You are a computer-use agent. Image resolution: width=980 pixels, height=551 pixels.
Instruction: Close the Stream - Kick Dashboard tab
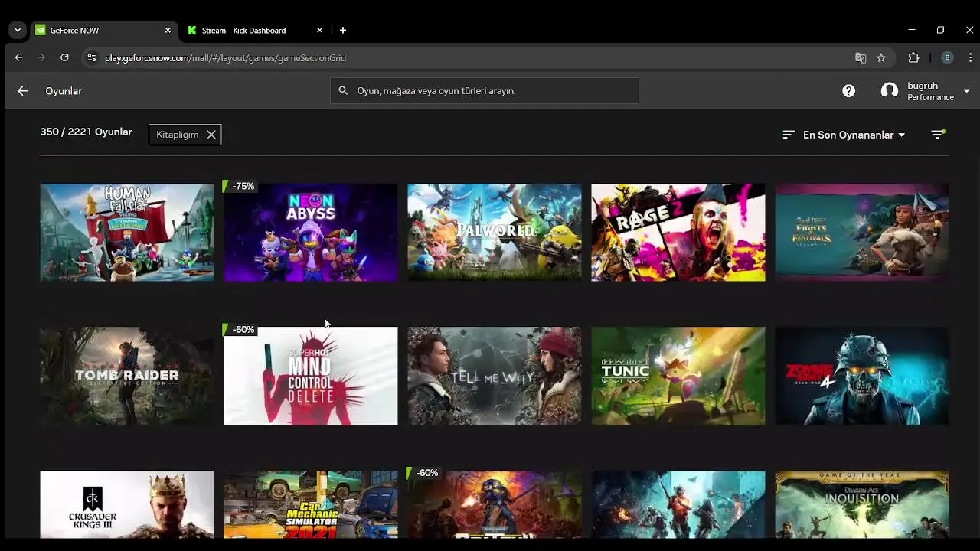pyautogui.click(x=319, y=30)
